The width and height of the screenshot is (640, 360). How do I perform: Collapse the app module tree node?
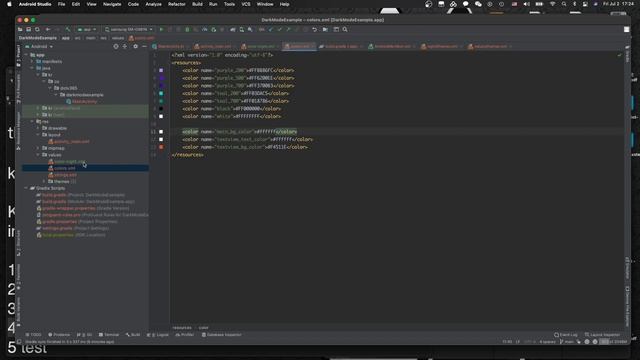coord(27,55)
